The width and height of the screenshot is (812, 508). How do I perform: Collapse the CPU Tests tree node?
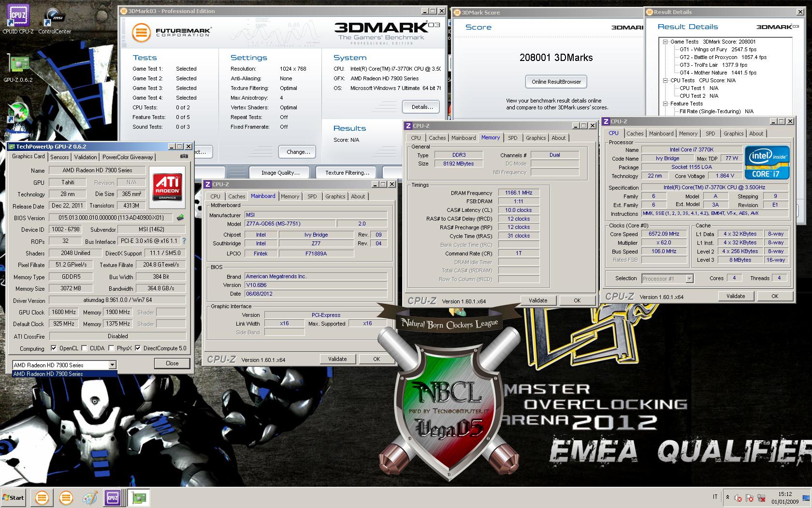[666, 80]
